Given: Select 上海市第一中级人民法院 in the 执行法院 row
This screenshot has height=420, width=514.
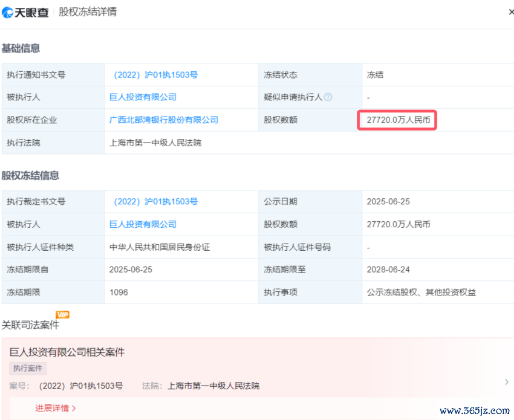Looking at the screenshot, I should coord(155,143).
